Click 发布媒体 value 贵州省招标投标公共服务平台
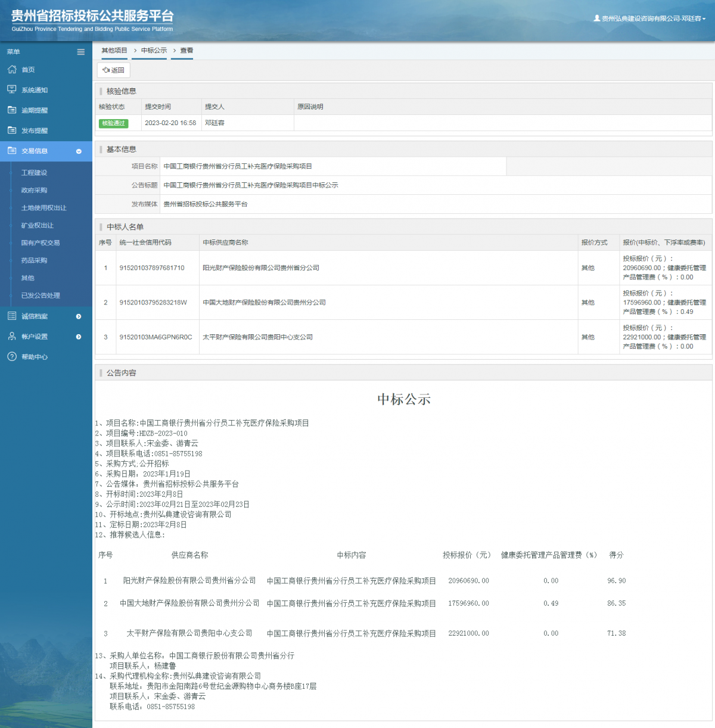The height and width of the screenshot is (728, 715). [206, 204]
